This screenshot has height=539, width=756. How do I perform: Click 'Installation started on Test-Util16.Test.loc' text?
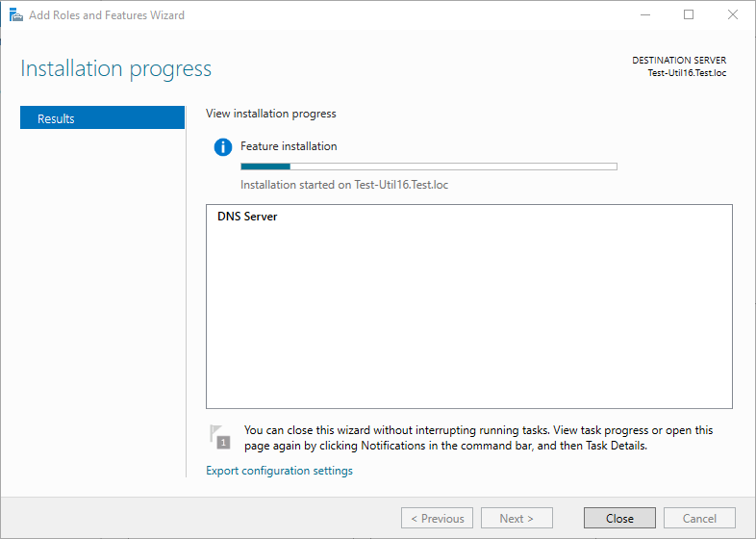[344, 185]
